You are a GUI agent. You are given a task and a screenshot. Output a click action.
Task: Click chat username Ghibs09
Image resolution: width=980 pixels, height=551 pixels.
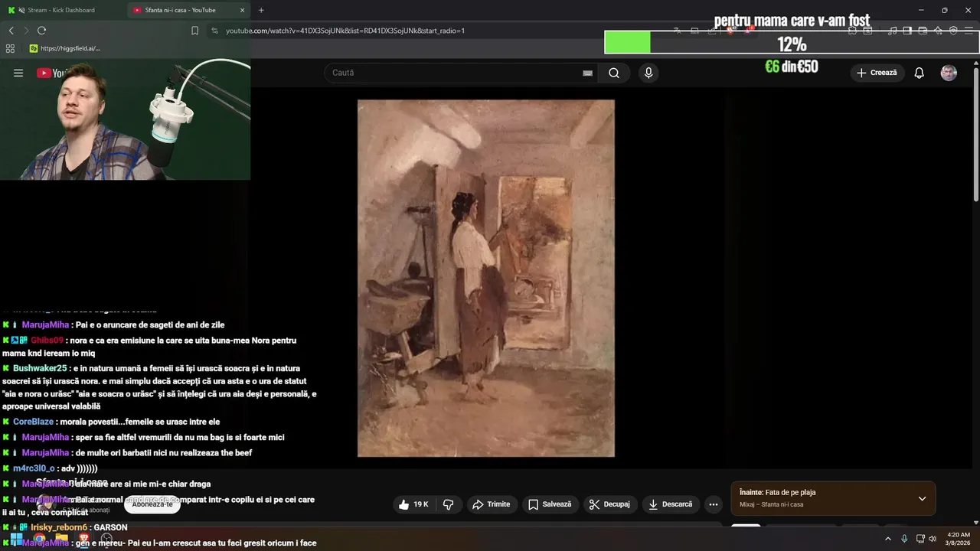[47, 341]
